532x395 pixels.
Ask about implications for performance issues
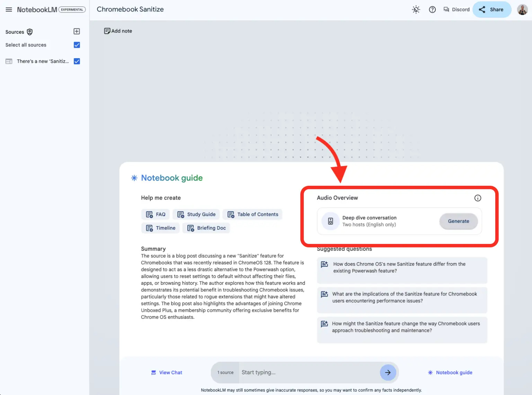click(402, 300)
